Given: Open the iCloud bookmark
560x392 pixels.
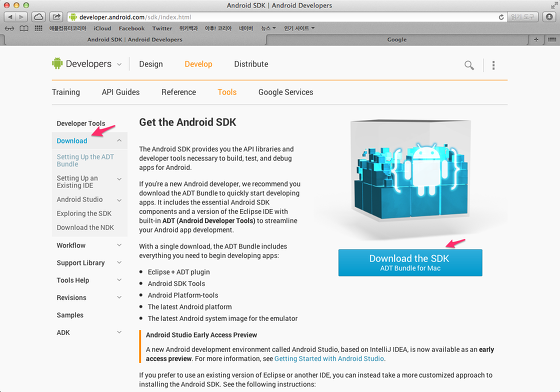Looking at the screenshot, I should [102, 28].
